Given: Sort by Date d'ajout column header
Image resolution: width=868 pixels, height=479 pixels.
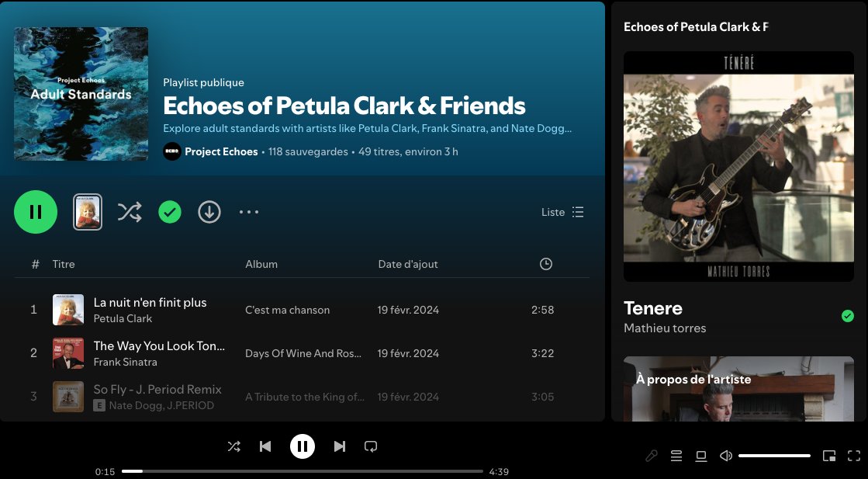Looking at the screenshot, I should pos(408,264).
